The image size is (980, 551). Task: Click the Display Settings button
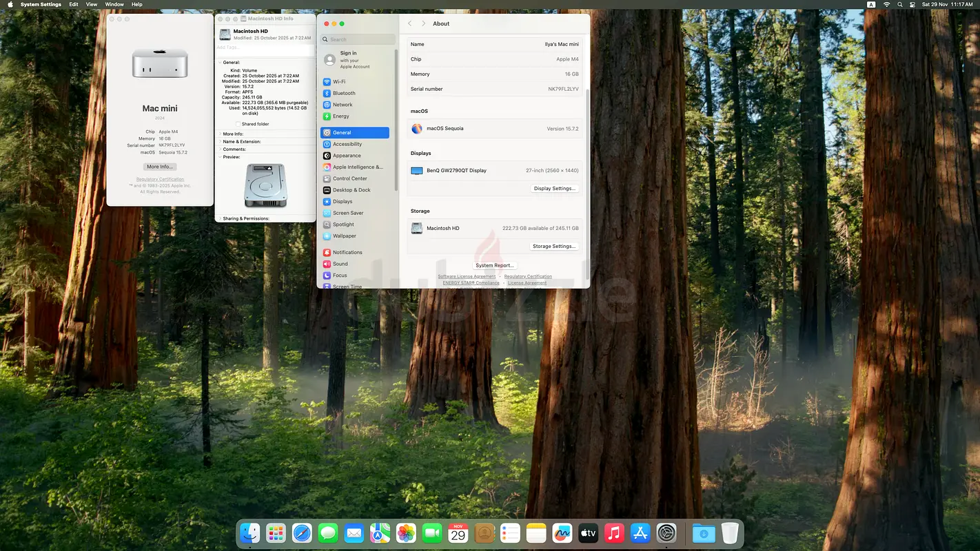pos(555,189)
